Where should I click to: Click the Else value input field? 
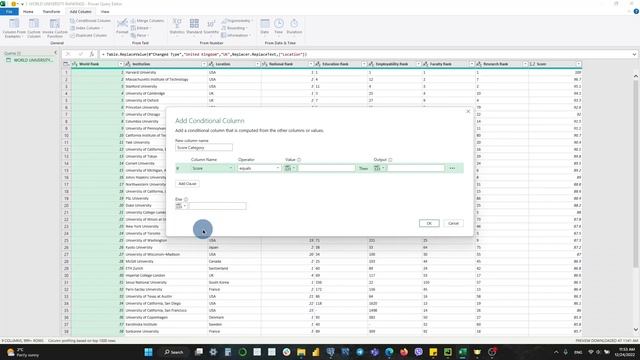click(217, 206)
